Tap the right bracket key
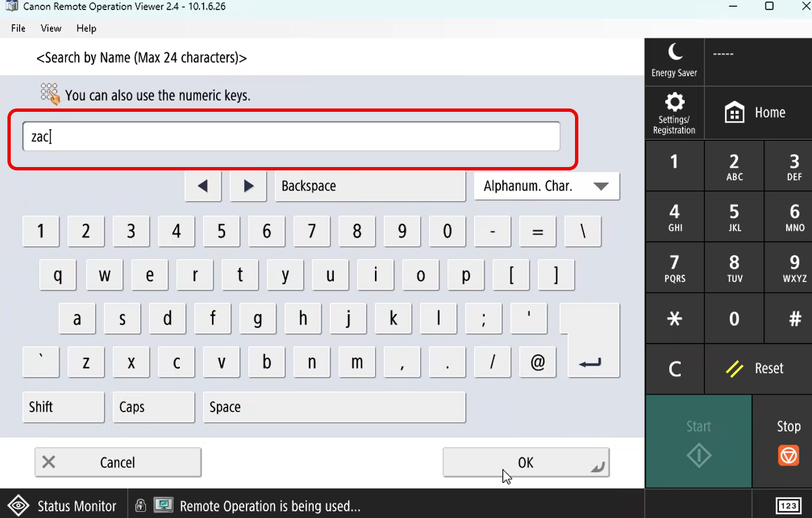This screenshot has width=812, height=518. 555,275
